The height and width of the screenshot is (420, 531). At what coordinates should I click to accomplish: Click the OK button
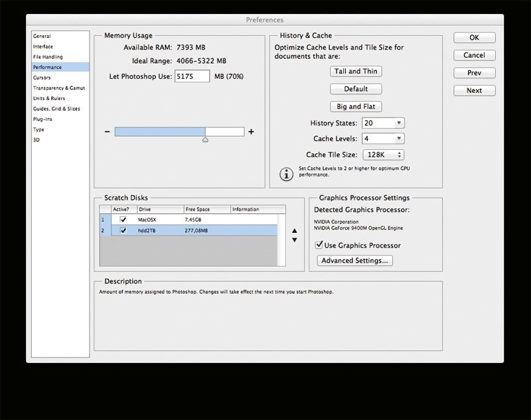475,38
